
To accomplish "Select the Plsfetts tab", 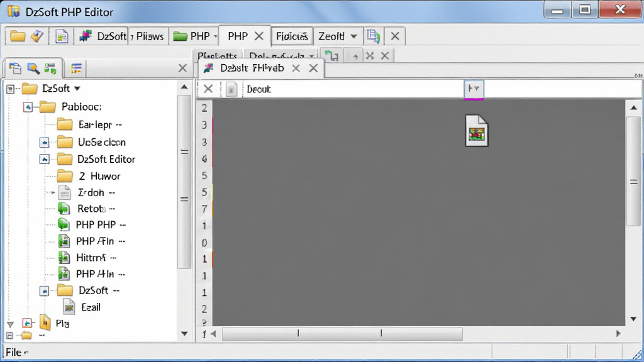I will tap(217, 55).
